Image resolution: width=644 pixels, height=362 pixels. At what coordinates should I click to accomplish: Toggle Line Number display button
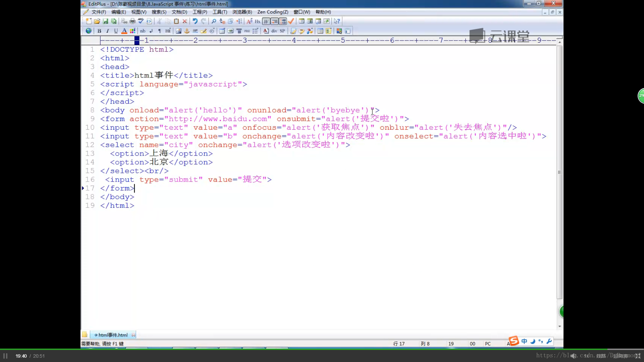283,21
